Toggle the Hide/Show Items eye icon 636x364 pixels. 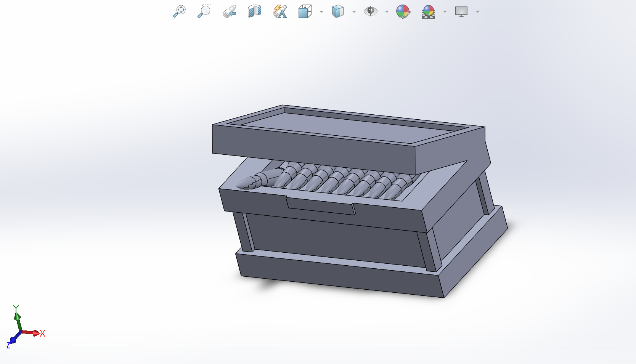pyautogui.click(x=370, y=11)
